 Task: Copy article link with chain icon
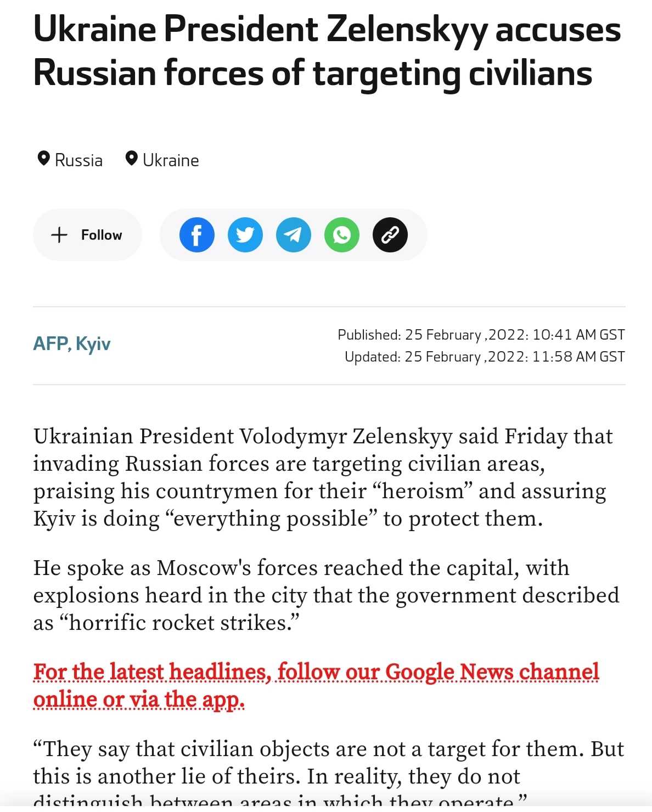click(390, 235)
